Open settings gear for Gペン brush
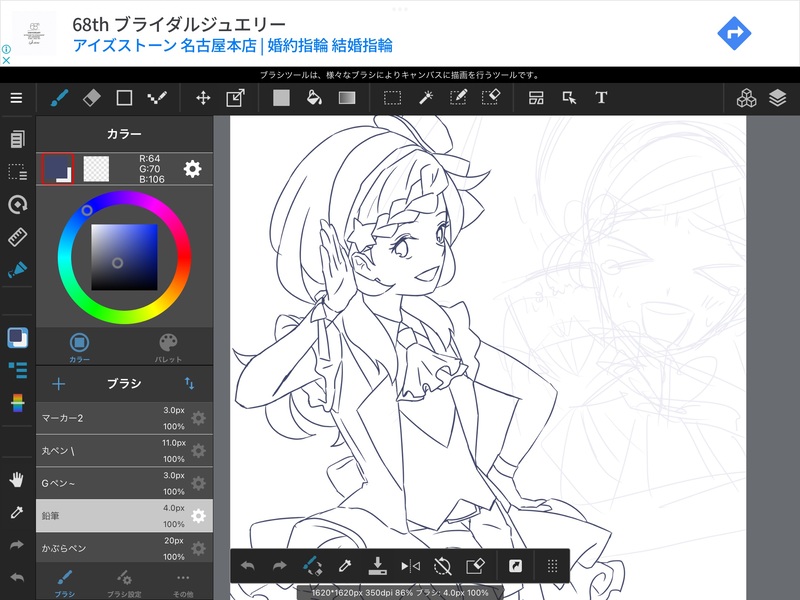 point(198,484)
